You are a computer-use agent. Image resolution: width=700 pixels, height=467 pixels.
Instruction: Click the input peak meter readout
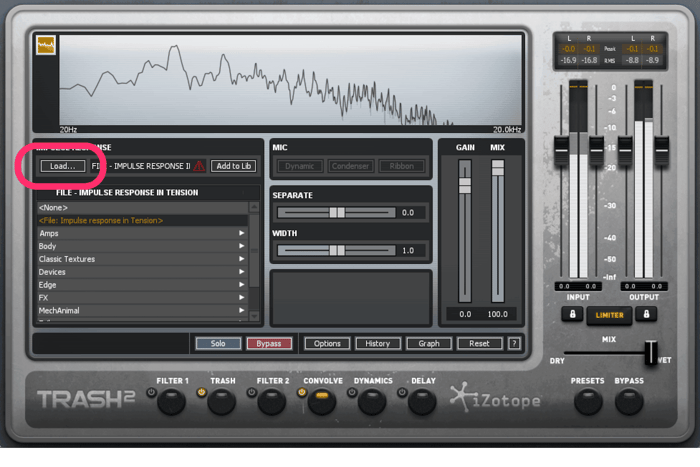579,49
